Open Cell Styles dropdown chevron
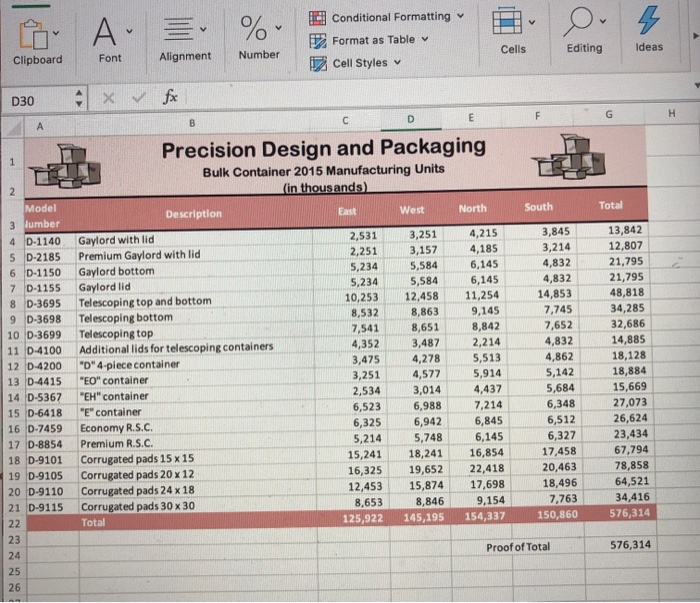The image size is (700, 603). click(397, 62)
